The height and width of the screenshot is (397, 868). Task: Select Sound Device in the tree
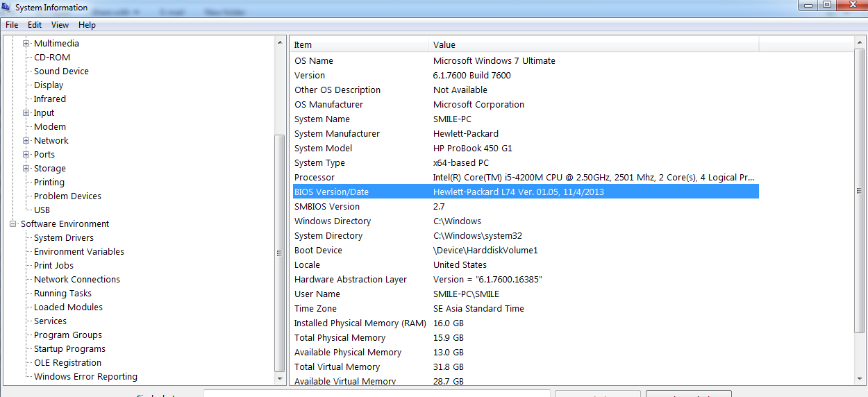click(61, 71)
